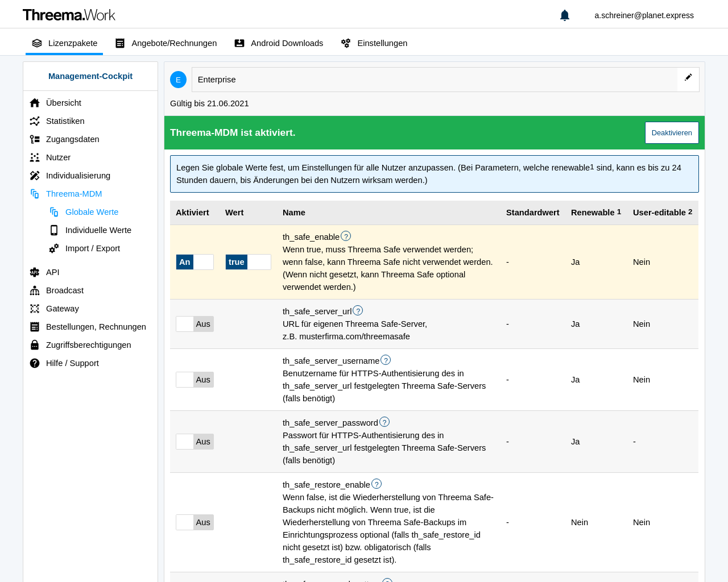This screenshot has width=728, height=582.
Task: Open help icon next to th_safe_server_password
Action: tap(384, 422)
